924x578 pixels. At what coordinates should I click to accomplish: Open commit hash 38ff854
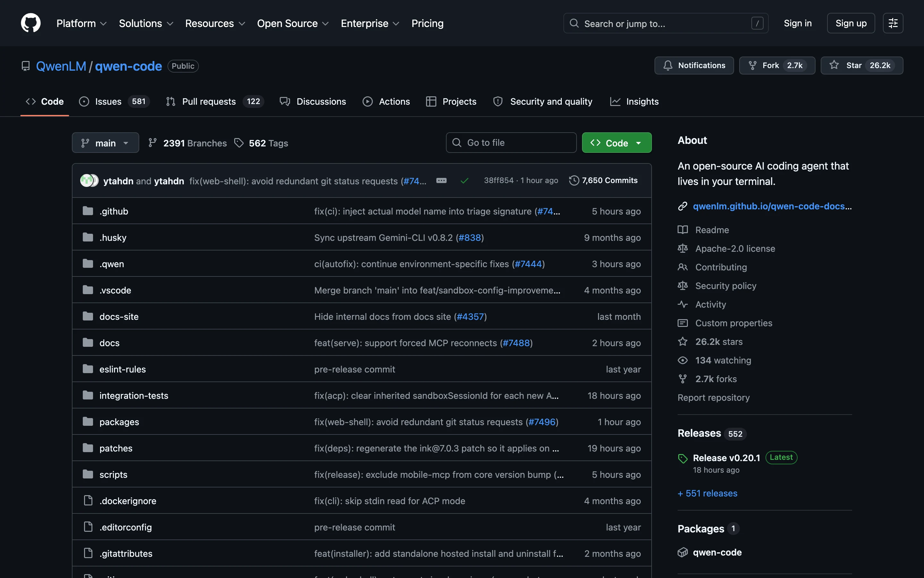coord(498,180)
